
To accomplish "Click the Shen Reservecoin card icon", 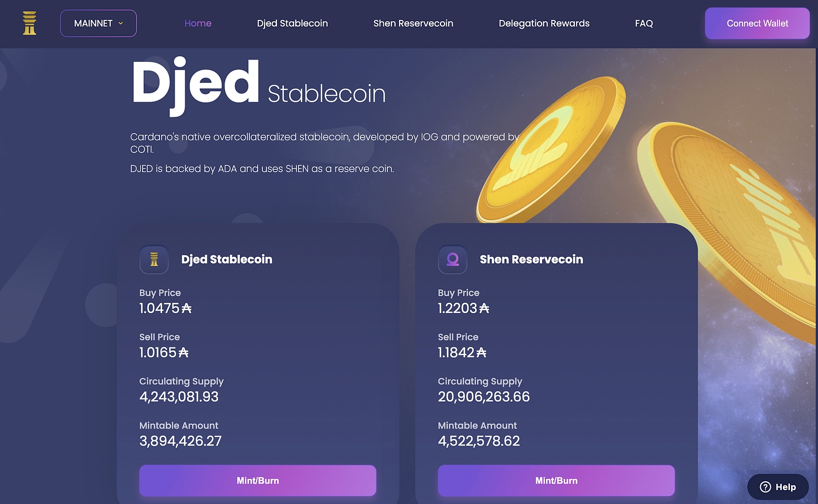I will coord(453,259).
